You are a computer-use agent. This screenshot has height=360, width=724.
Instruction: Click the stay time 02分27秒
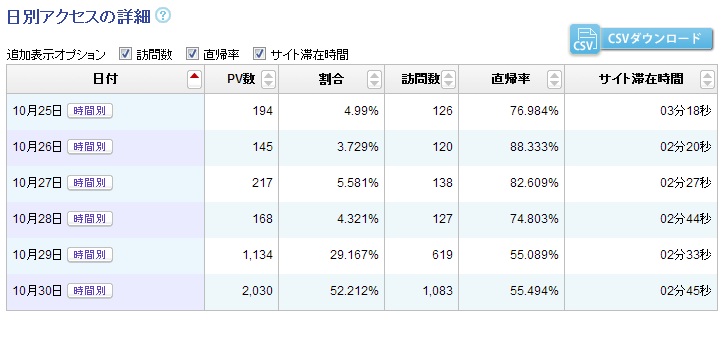tap(686, 183)
